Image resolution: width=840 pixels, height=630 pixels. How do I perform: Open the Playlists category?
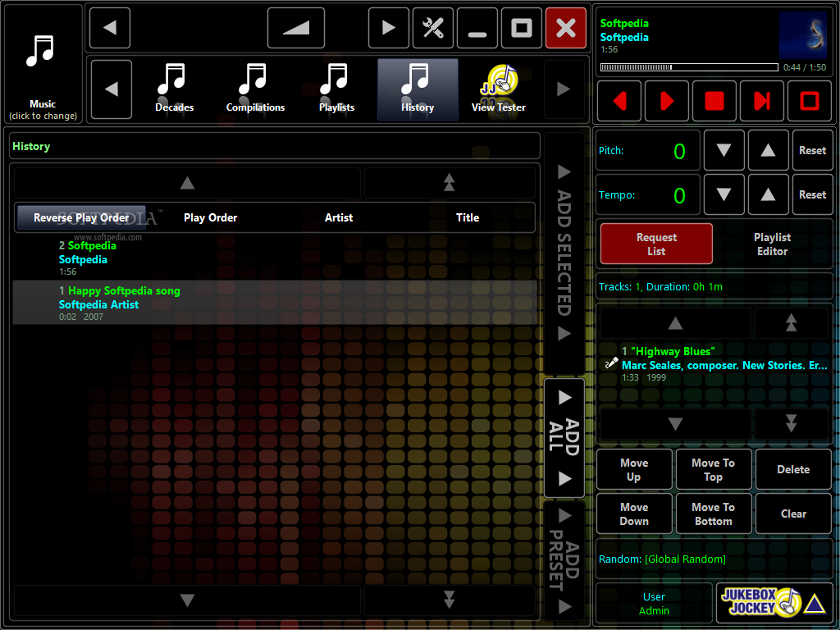tap(336, 89)
